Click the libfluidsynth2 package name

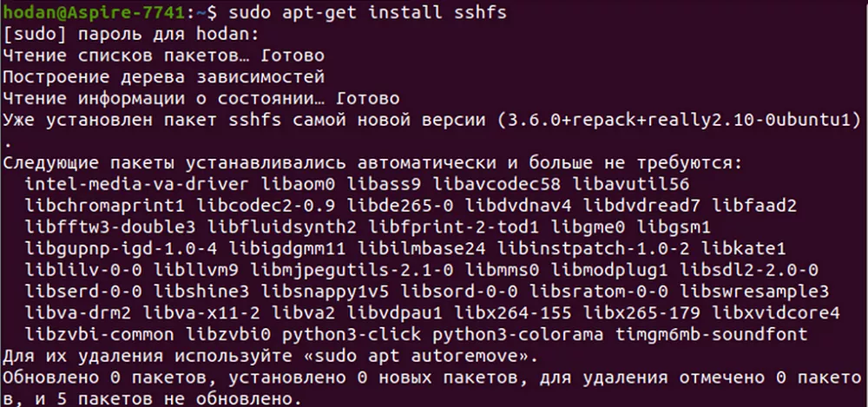(282, 227)
